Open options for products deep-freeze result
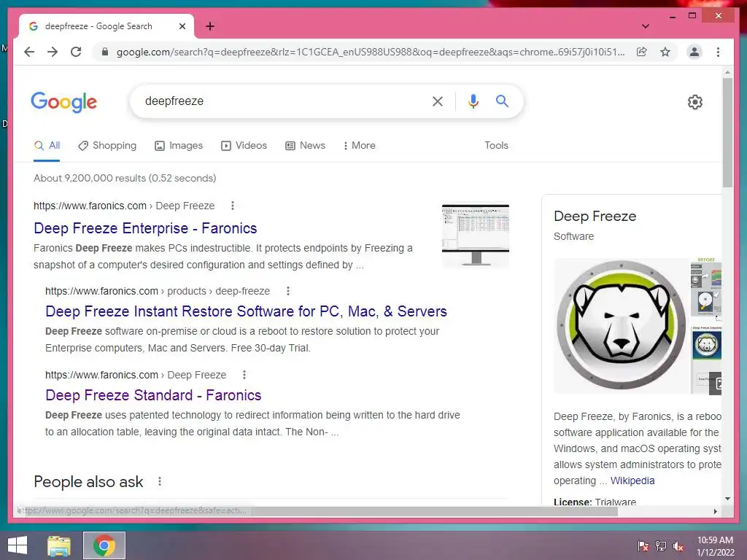 point(287,291)
